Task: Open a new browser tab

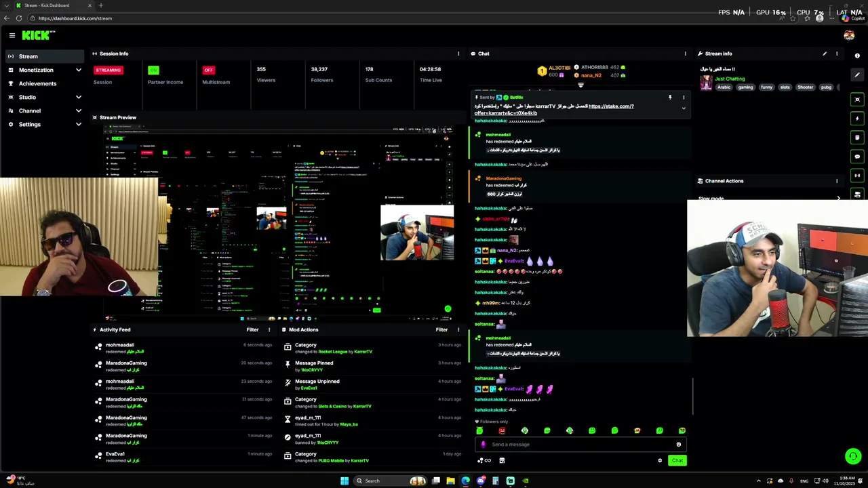Action: pos(101,5)
